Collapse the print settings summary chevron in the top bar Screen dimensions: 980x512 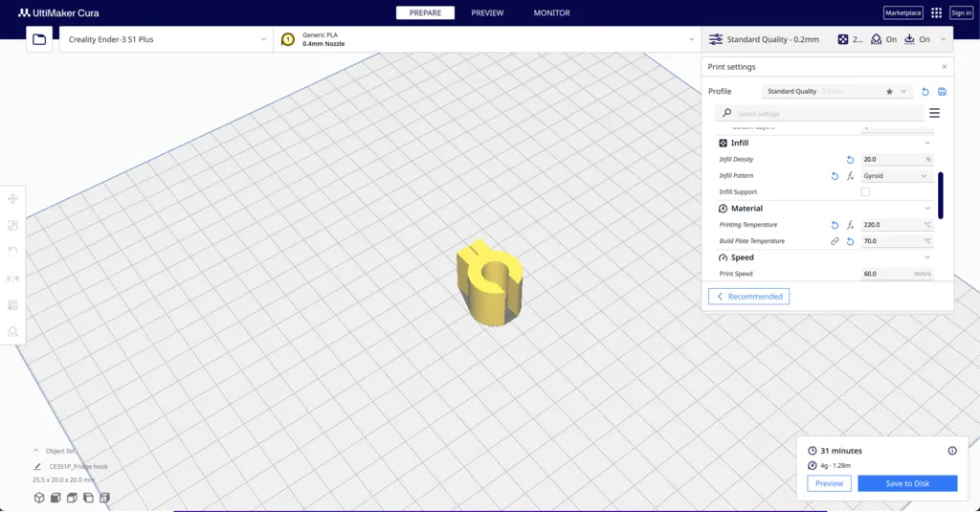[943, 39]
